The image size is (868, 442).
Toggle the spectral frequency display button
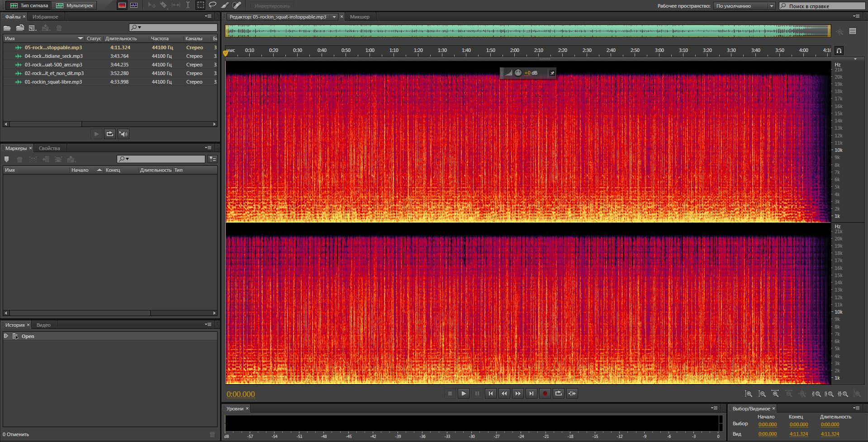(122, 5)
